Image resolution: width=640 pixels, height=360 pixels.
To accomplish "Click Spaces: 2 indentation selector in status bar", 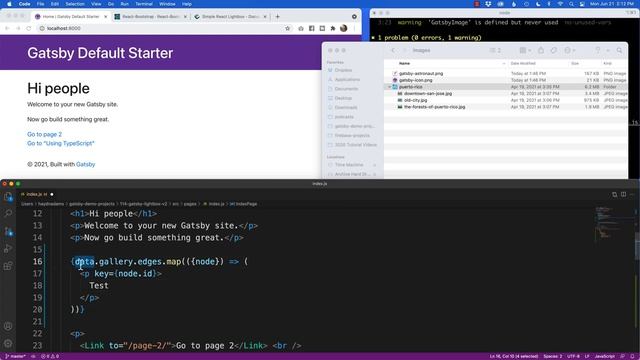I will (x=552, y=356).
